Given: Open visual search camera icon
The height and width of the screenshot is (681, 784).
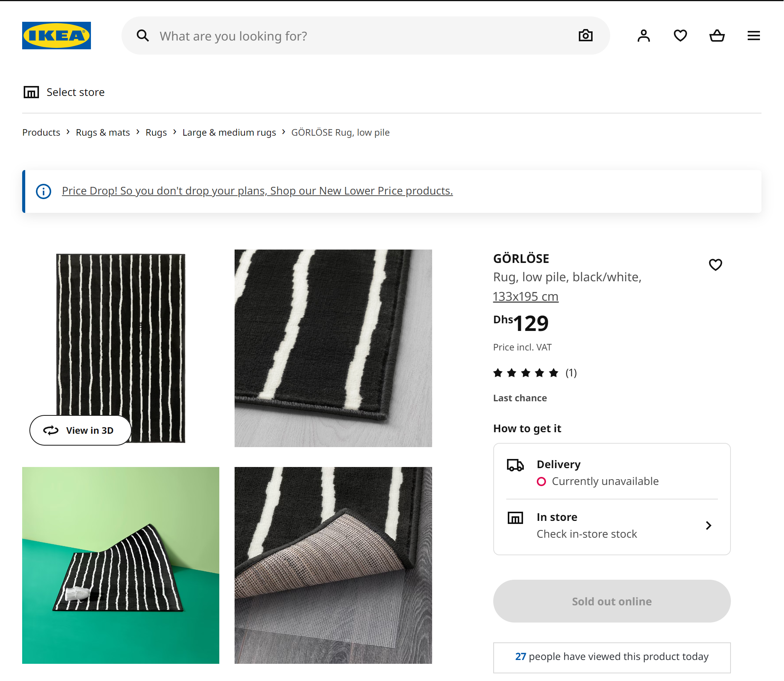Looking at the screenshot, I should click(585, 36).
